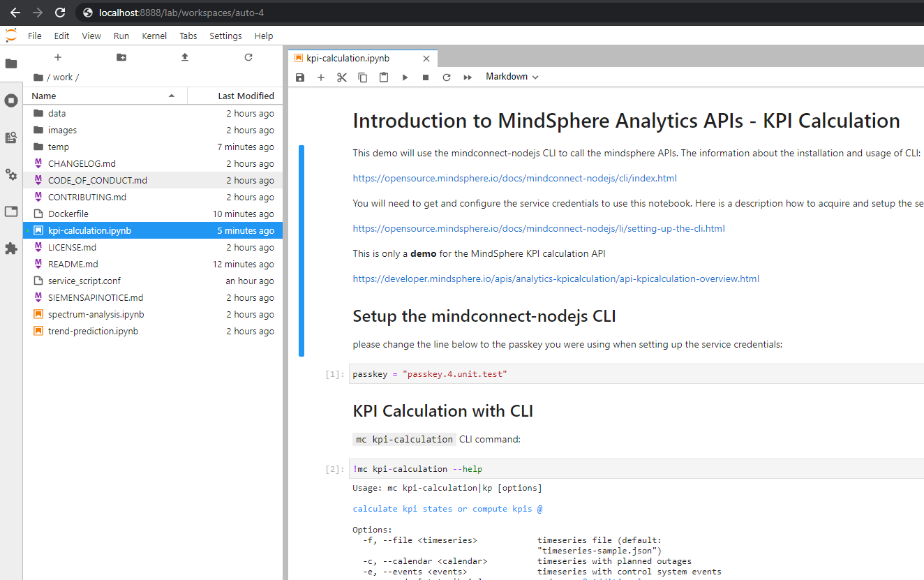924x580 pixels.
Task: Sort files by Name column header
Action: (x=105, y=96)
